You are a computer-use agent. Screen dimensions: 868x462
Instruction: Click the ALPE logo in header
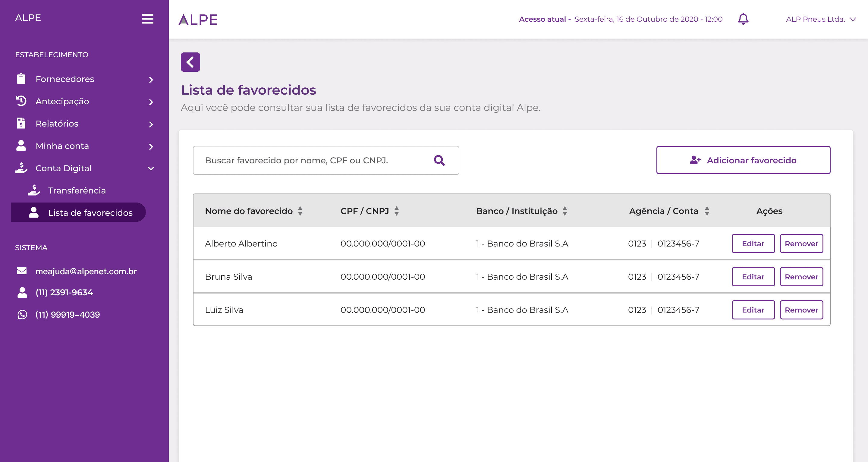click(x=198, y=20)
